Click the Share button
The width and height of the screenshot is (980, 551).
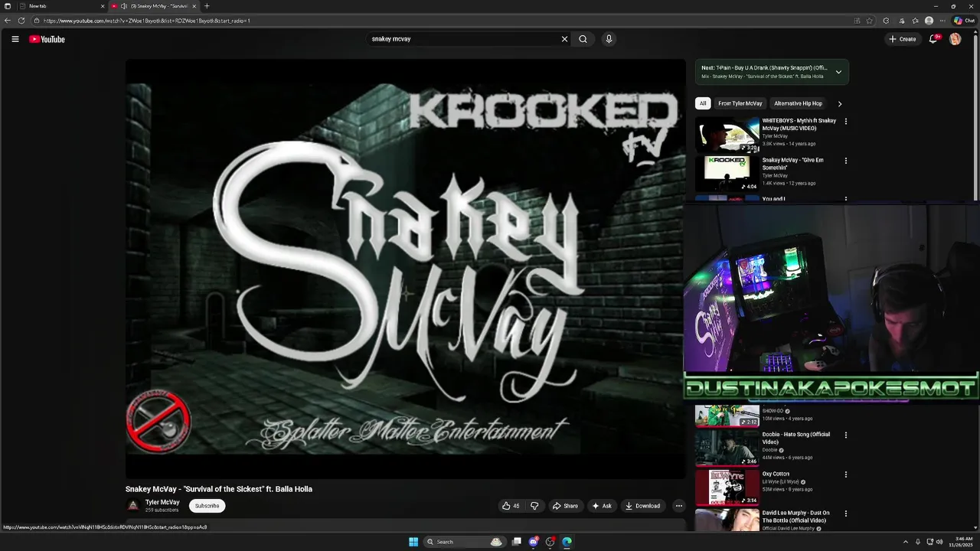click(565, 506)
